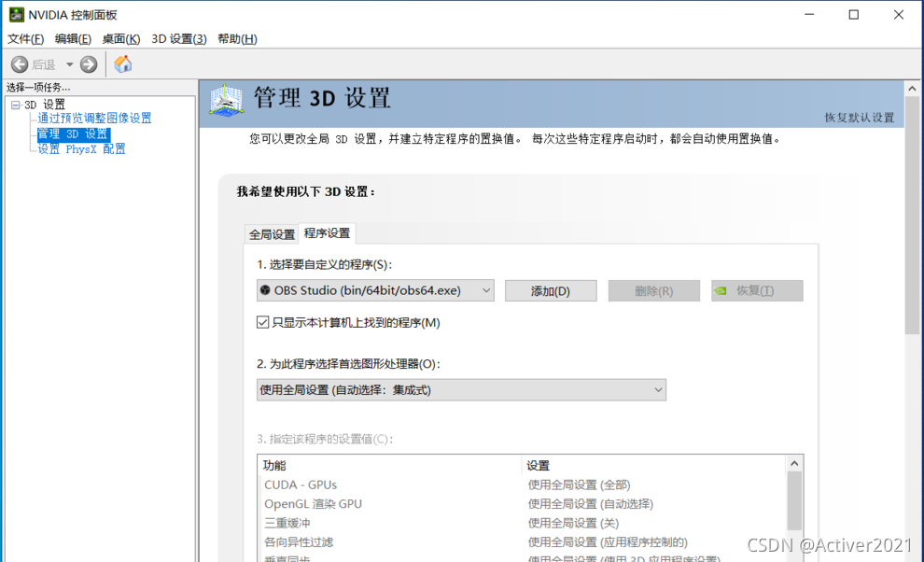Viewport: 924px width, 562px height.
Task: Click the 添加(D) button
Action: (x=551, y=290)
